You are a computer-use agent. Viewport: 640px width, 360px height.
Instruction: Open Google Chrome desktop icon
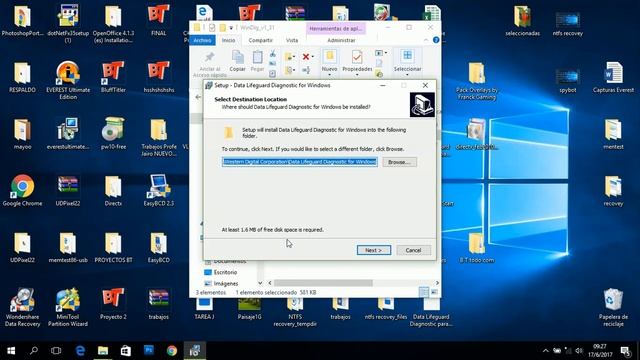(22, 190)
